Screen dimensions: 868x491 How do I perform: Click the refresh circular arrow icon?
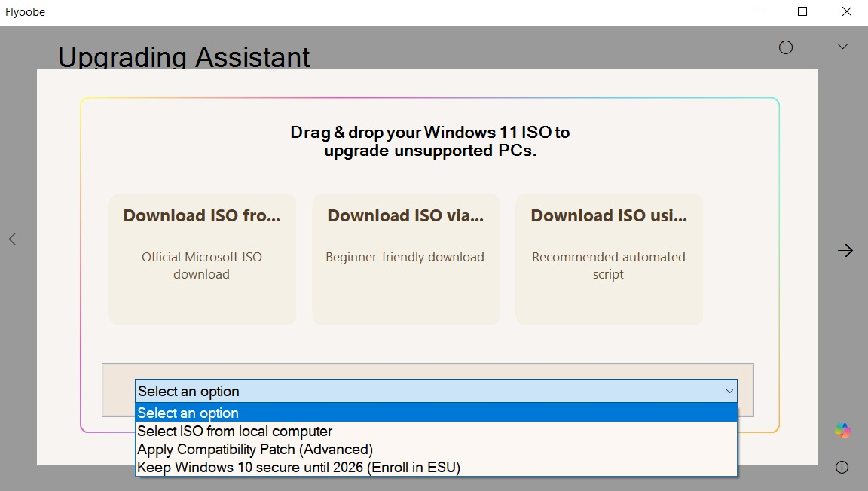[x=786, y=47]
